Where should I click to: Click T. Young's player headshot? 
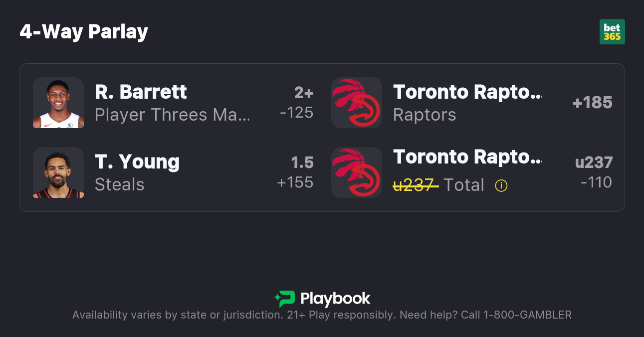coord(58,172)
